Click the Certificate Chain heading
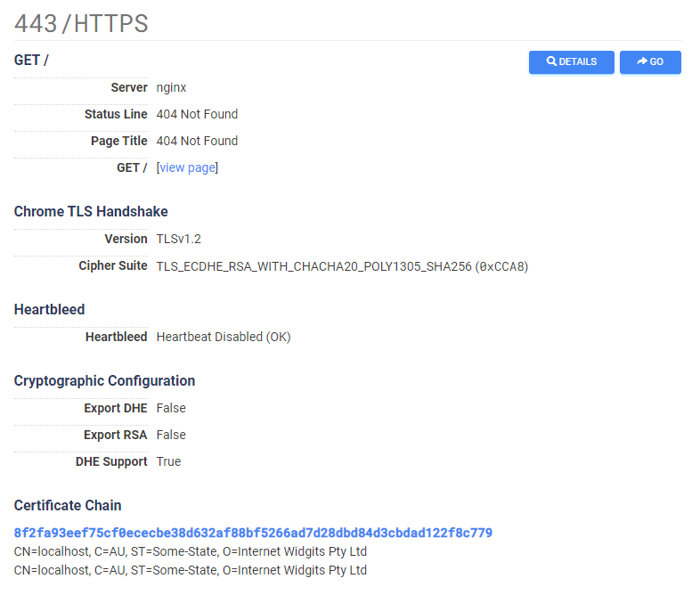700x603 pixels. (x=68, y=505)
